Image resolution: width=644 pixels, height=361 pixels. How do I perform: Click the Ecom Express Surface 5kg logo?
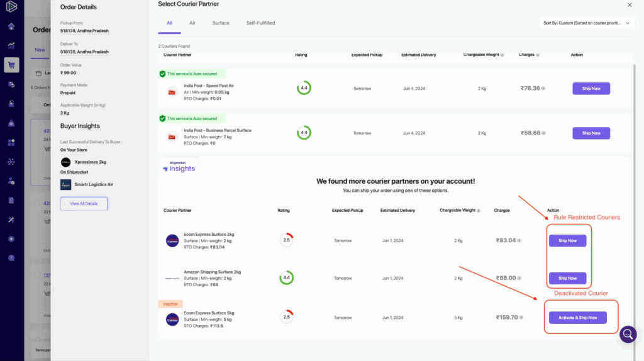(172, 319)
